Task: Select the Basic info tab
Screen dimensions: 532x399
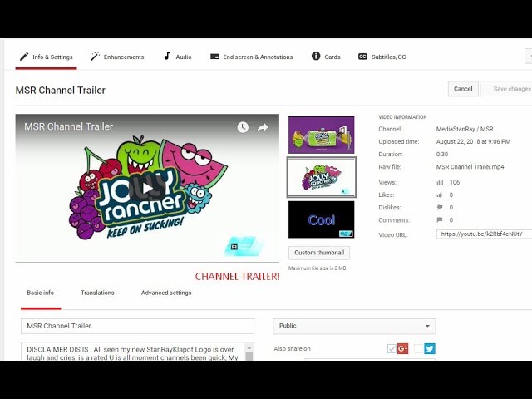Action: 41,293
